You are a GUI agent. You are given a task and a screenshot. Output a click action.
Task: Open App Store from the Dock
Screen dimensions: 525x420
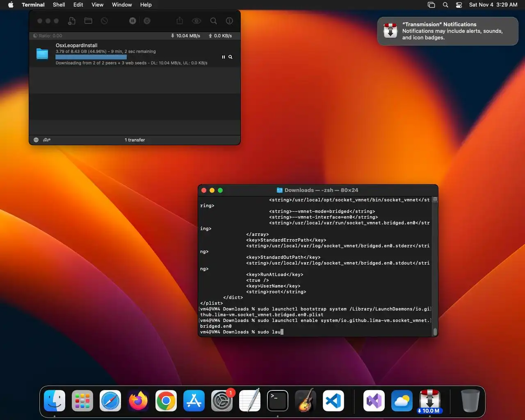(194, 401)
